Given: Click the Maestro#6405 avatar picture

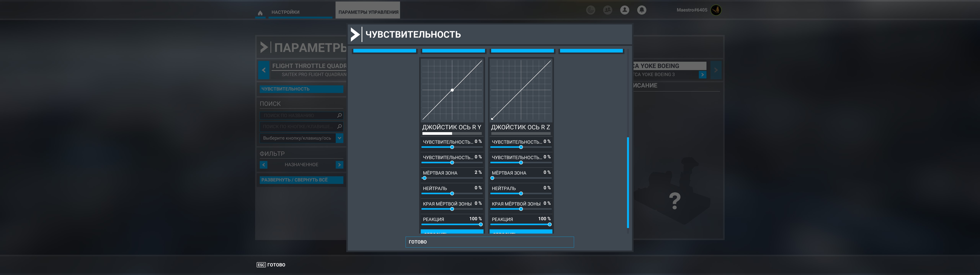Looking at the screenshot, I should [716, 10].
